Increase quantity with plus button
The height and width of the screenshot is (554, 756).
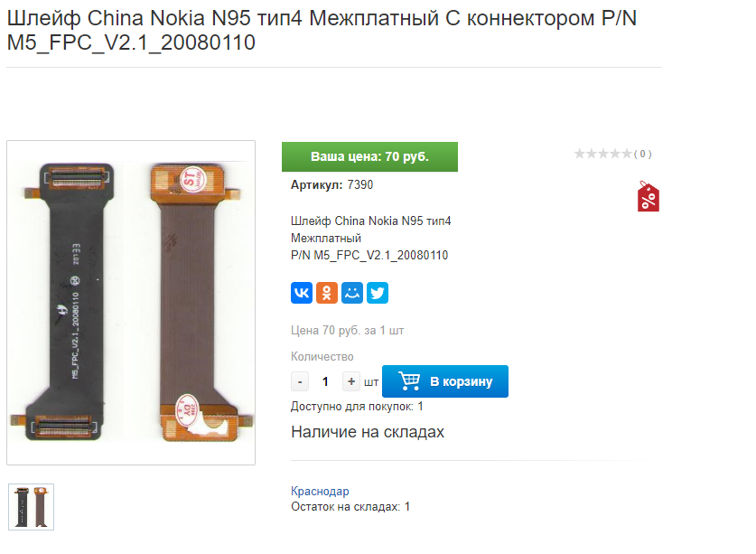point(351,381)
